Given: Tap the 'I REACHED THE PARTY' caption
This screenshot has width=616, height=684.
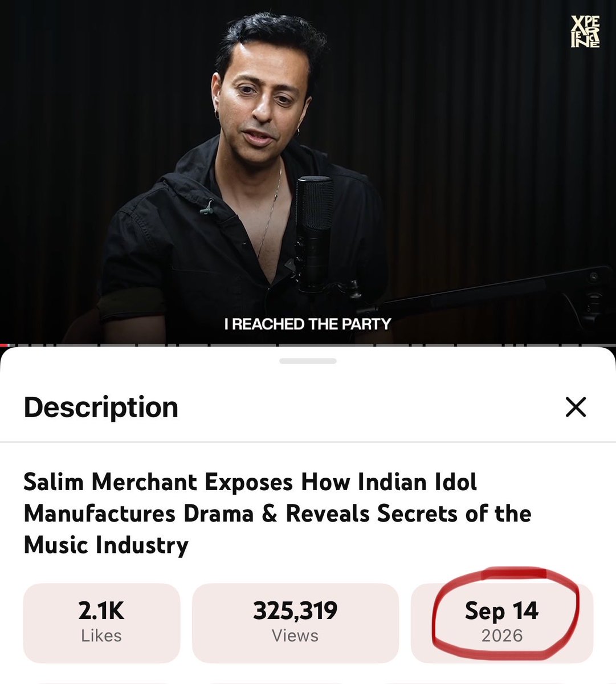Looking at the screenshot, I should 308,324.
